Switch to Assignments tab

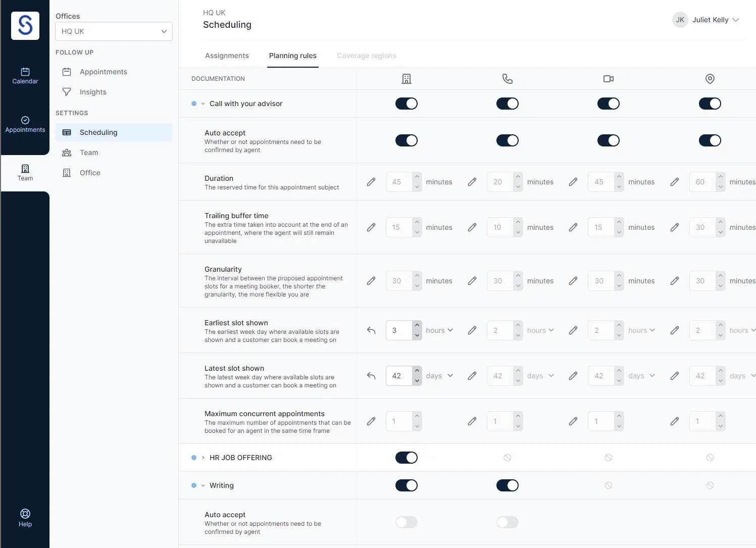(227, 56)
